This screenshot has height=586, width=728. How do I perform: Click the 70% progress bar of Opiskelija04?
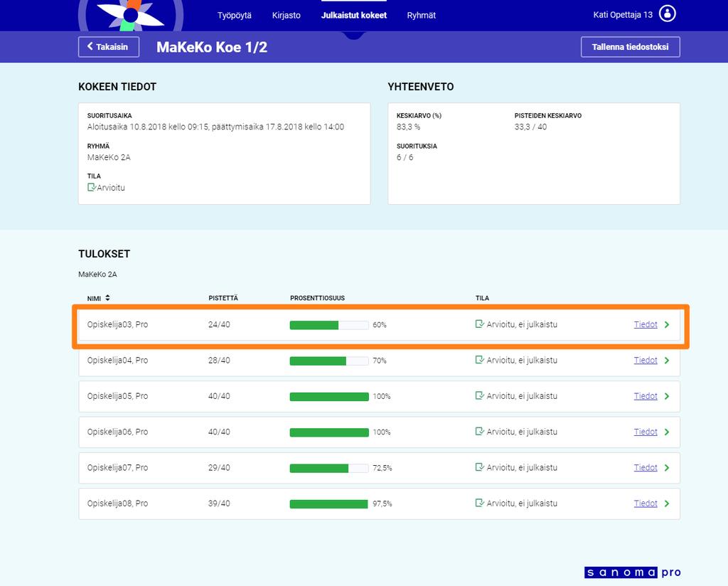(329, 361)
